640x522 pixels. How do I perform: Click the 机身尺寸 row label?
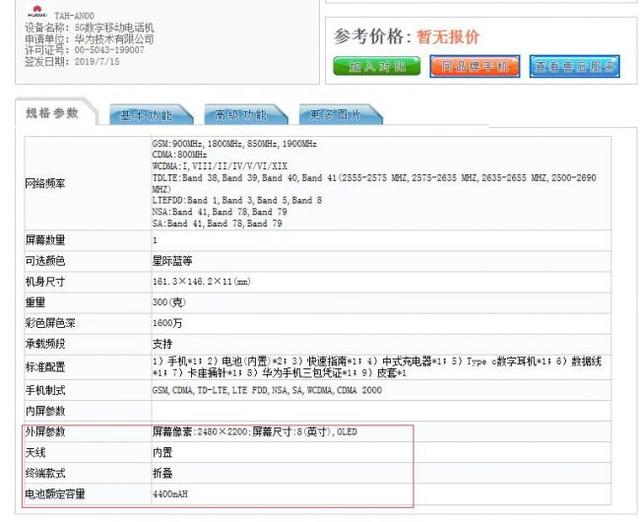tap(45, 282)
